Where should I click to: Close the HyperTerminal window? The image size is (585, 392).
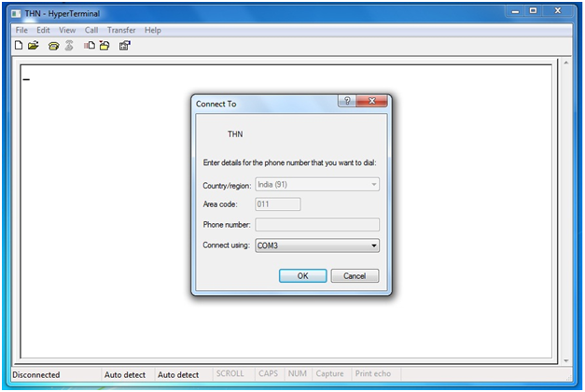[558, 11]
